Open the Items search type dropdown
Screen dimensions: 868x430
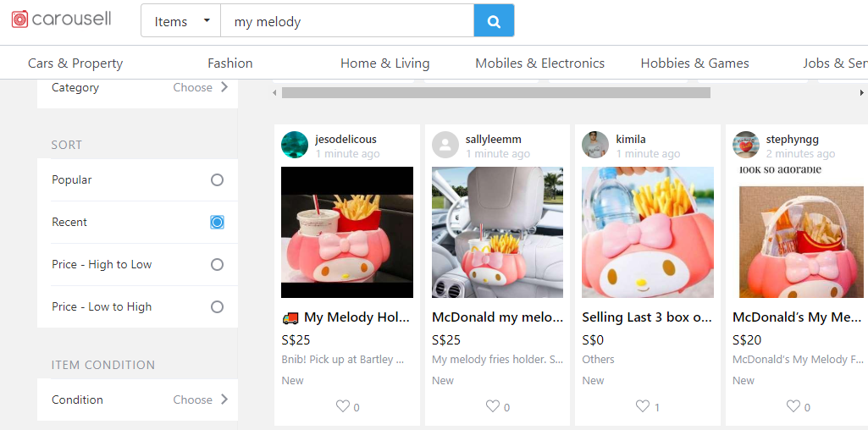coord(181,21)
